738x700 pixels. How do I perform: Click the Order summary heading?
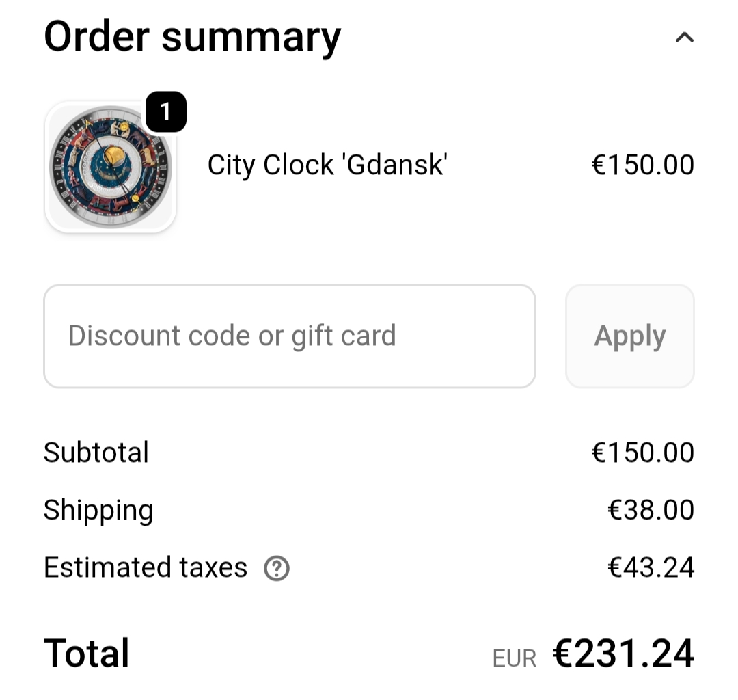[x=192, y=36]
